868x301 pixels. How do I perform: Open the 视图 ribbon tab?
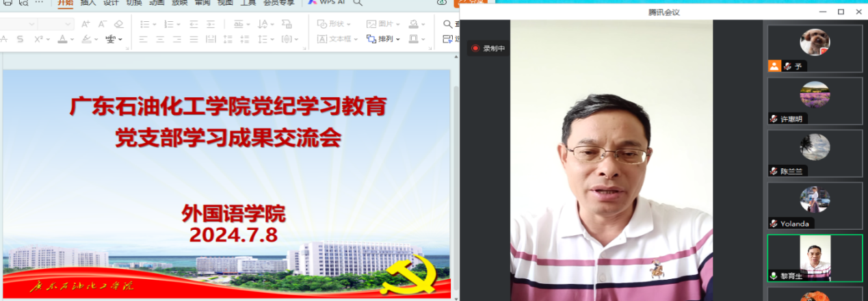coord(225,3)
